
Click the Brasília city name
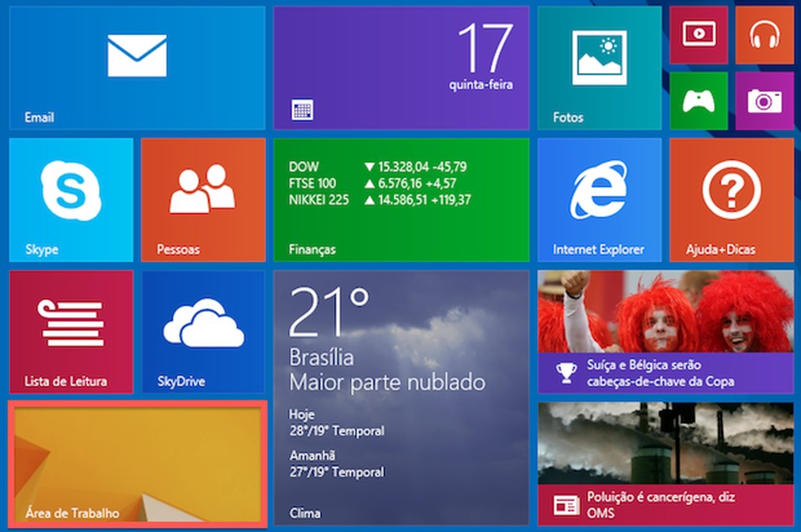pyautogui.click(x=322, y=357)
